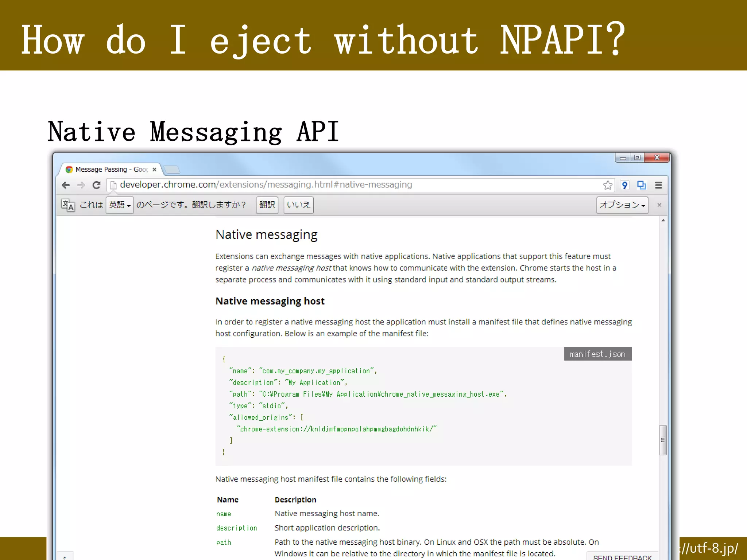This screenshot has height=560, width=747.
Task: Dismiss the translate bar with its X
Action: tap(659, 205)
